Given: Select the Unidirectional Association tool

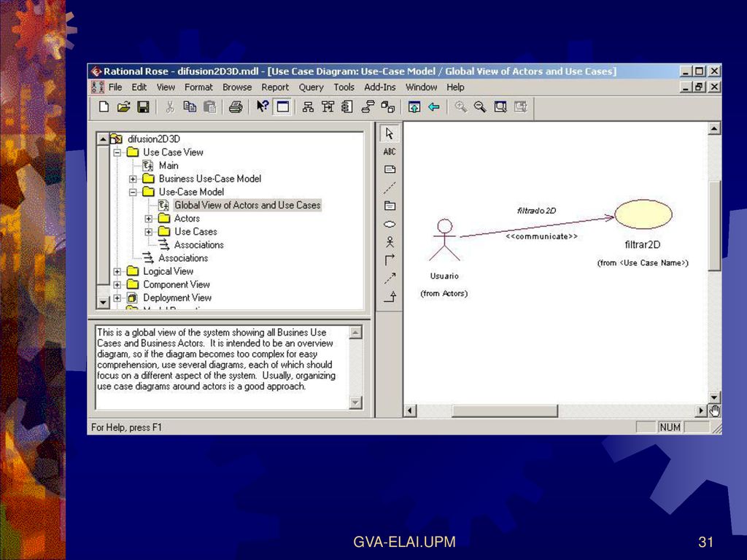Looking at the screenshot, I should [x=390, y=260].
